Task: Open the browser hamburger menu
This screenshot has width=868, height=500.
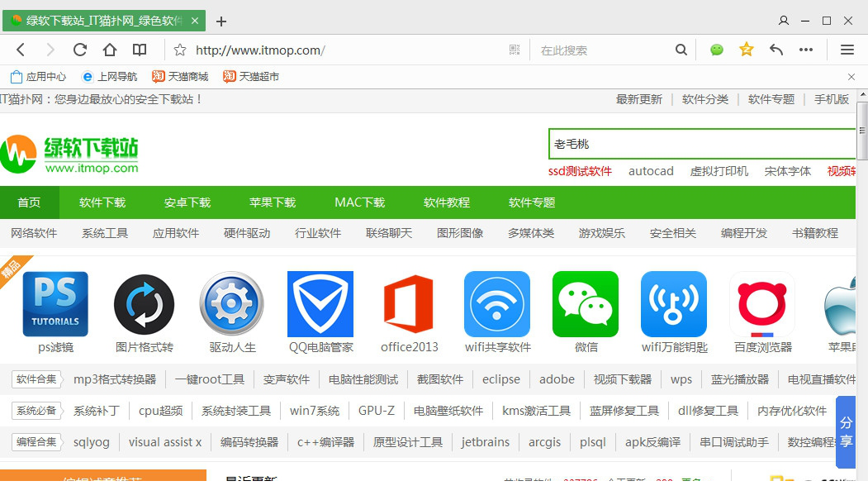Action: point(847,50)
